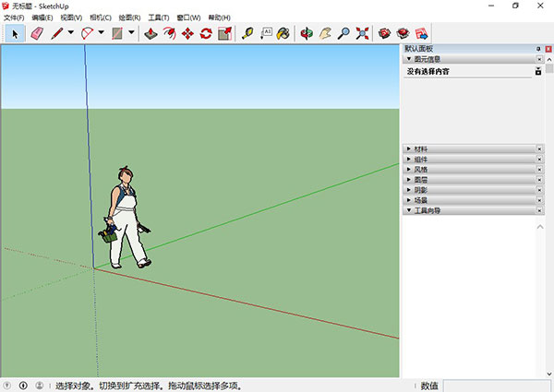The image size is (554, 392).
Task: Close the 默认面板 tray
Action: point(548,49)
